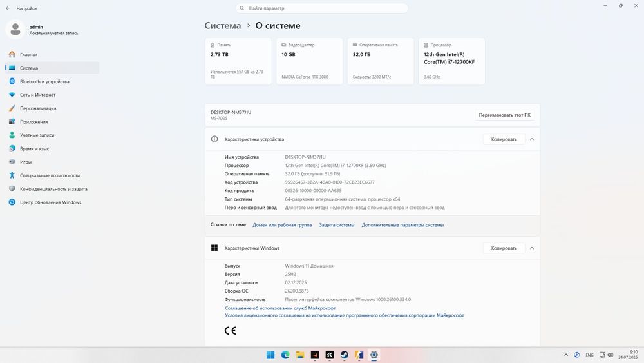Viewport: 644px width, 363px height.
Task: Open the Защита системы link
Action: coord(337,225)
